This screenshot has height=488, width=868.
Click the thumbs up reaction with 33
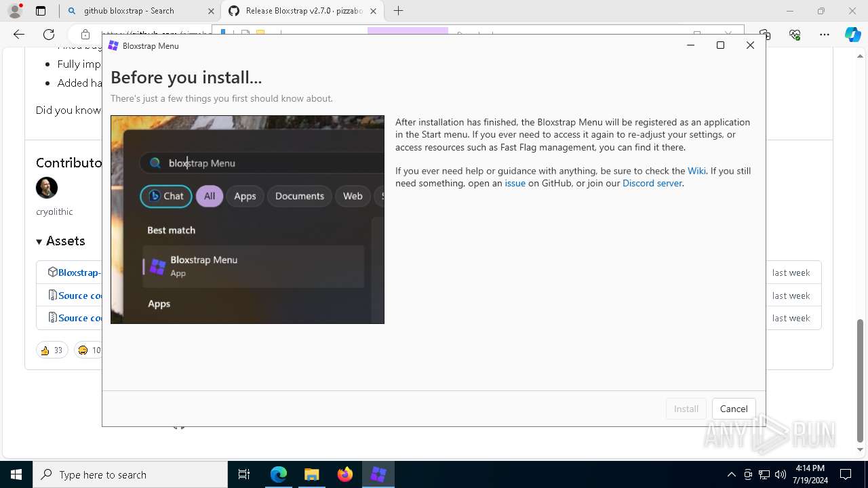[52, 350]
